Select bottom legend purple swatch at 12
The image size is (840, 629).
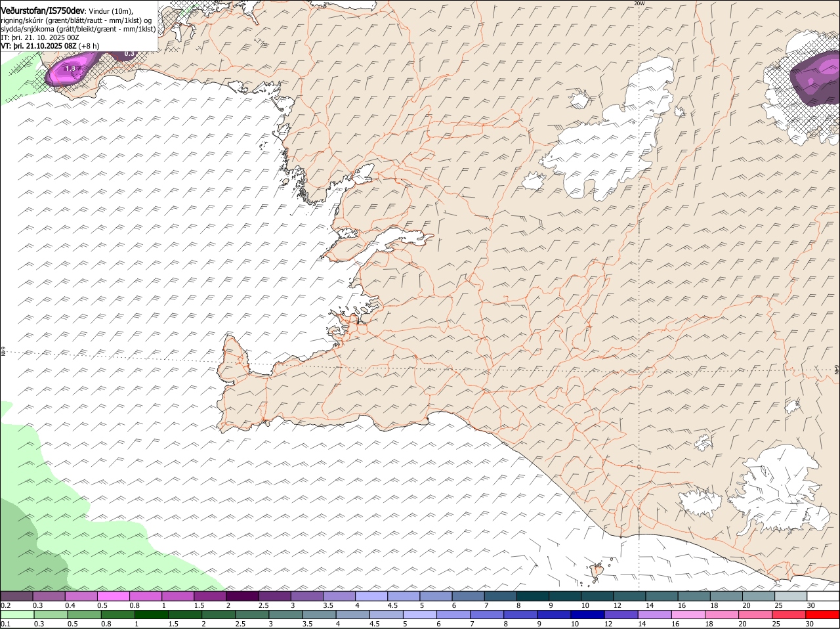[621, 615]
